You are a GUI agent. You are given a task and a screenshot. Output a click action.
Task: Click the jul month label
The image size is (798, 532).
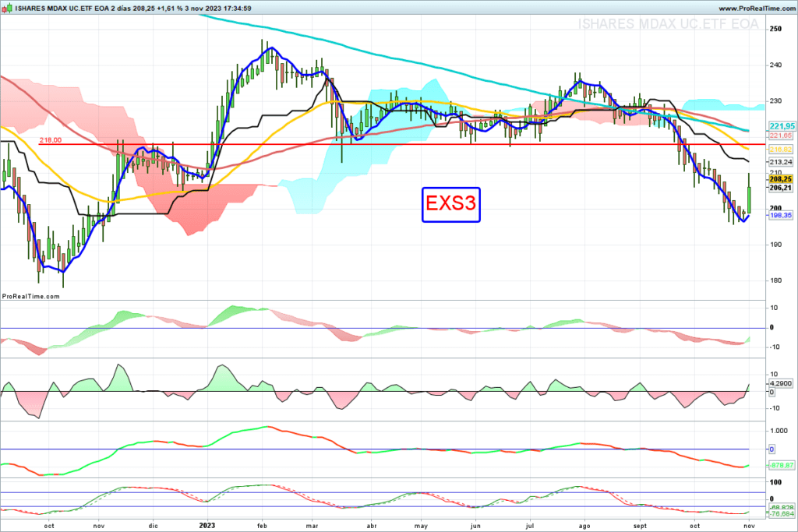pyautogui.click(x=530, y=526)
